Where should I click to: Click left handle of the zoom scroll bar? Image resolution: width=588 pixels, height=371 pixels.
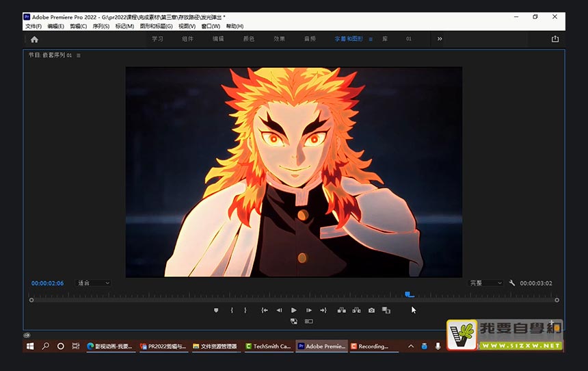(31, 300)
